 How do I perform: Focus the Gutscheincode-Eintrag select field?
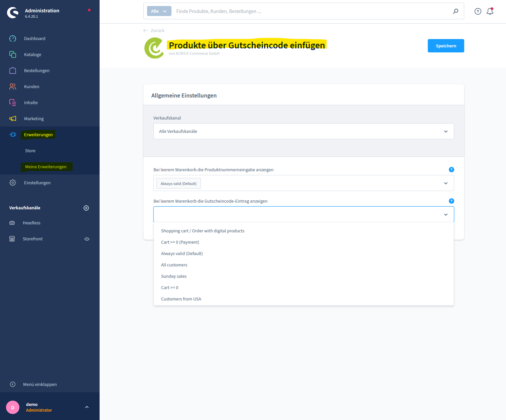(x=304, y=214)
